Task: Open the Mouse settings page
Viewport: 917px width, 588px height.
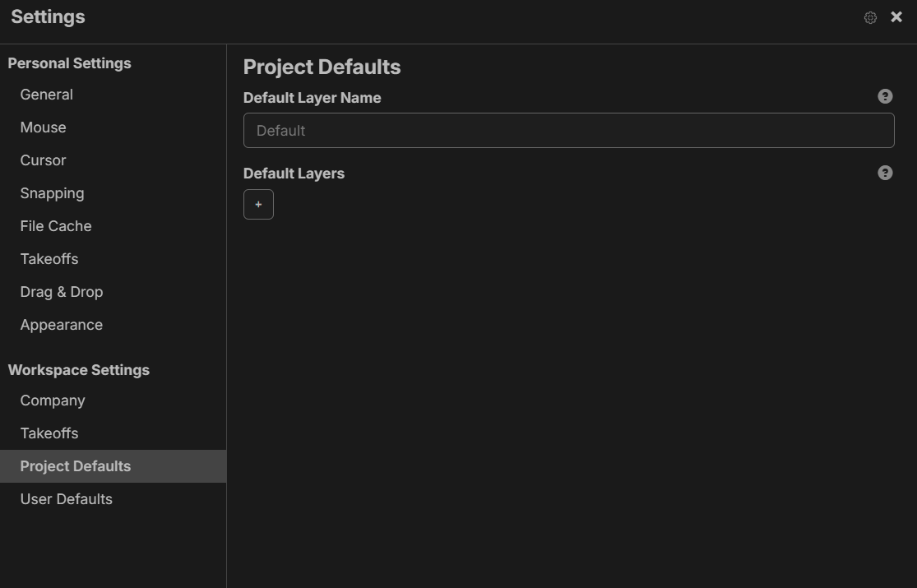Action: tap(113, 127)
